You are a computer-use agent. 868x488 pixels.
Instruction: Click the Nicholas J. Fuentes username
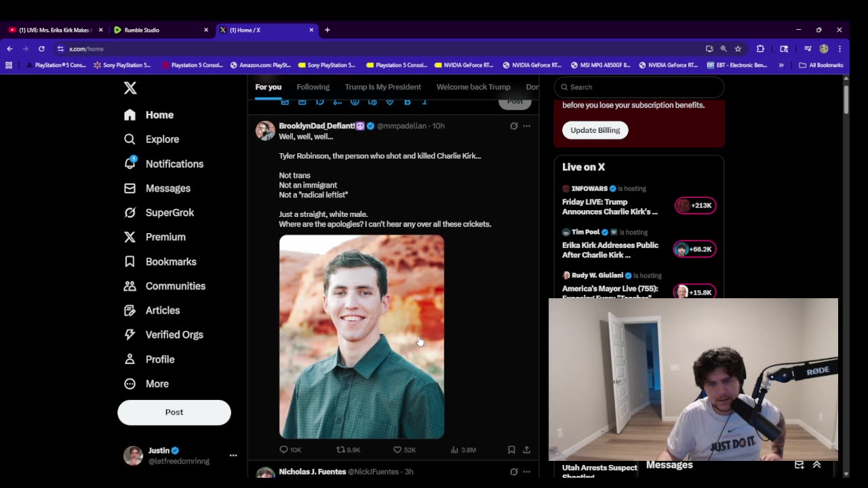(x=312, y=472)
